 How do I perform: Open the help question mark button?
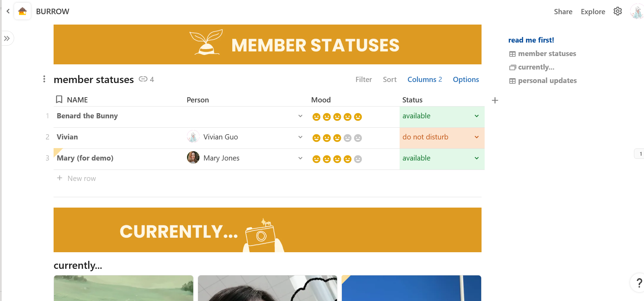[639, 283]
